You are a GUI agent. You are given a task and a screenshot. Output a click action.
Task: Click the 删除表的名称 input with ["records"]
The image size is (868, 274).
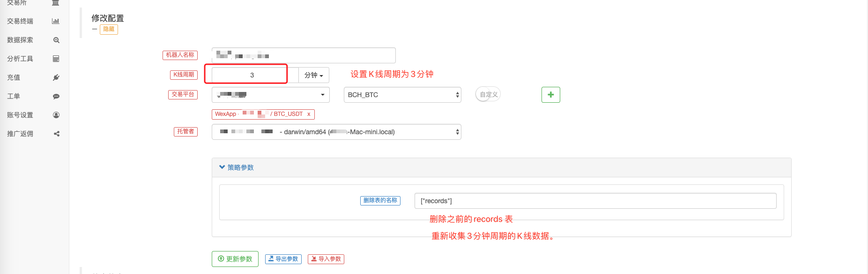(595, 201)
